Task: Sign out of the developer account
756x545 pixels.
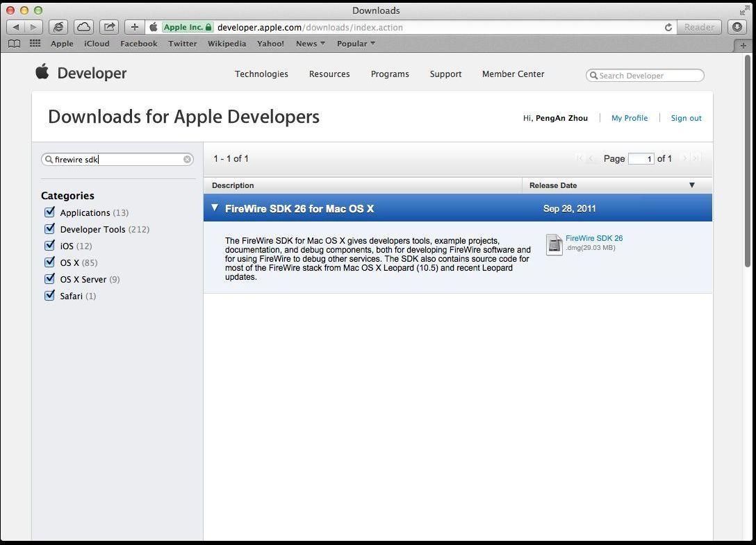Action: click(x=686, y=118)
